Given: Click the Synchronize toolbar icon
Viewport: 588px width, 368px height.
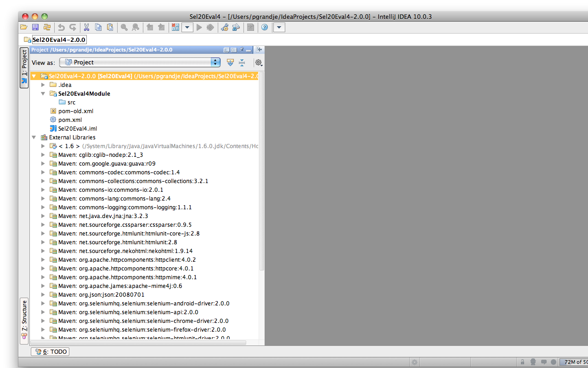Looking at the screenshot, I should click(x=47, y=28).
